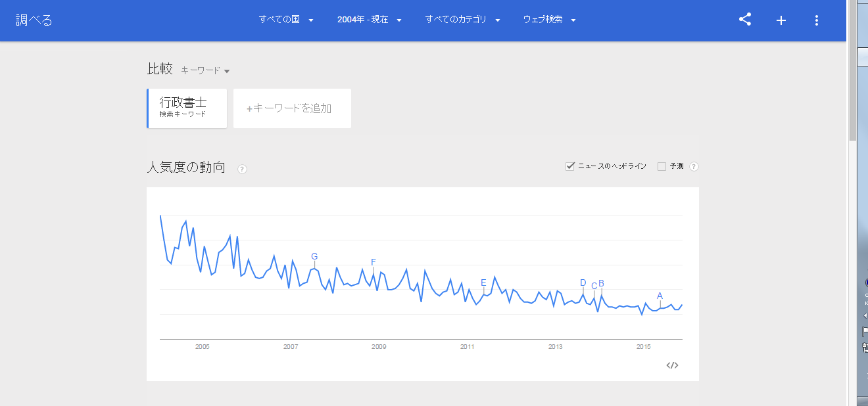Viewport: 868px width, 406px height.
Task: Click news headline marker D on chart
Action: point(583,283)
